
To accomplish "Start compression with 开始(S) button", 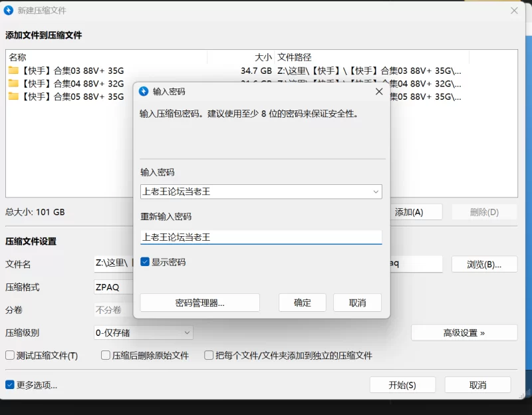I will (x=402, y=385).
